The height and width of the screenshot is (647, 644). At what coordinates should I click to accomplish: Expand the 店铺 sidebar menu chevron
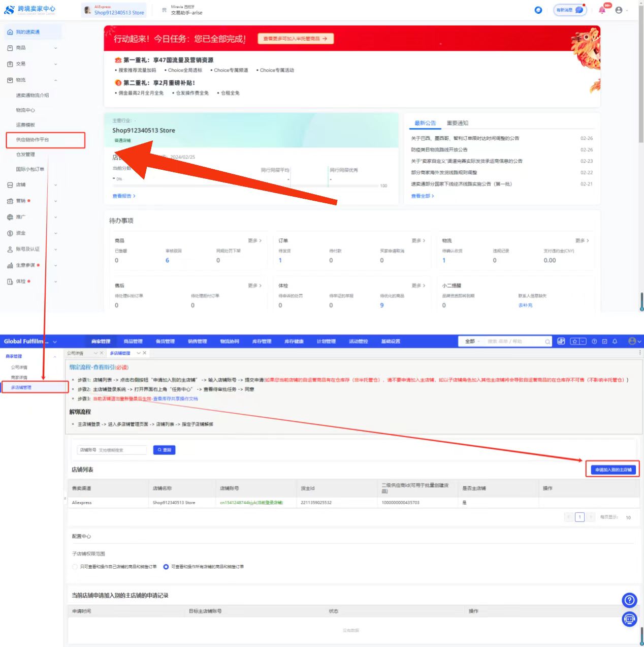pyautogui.click(x=55, y=185)
